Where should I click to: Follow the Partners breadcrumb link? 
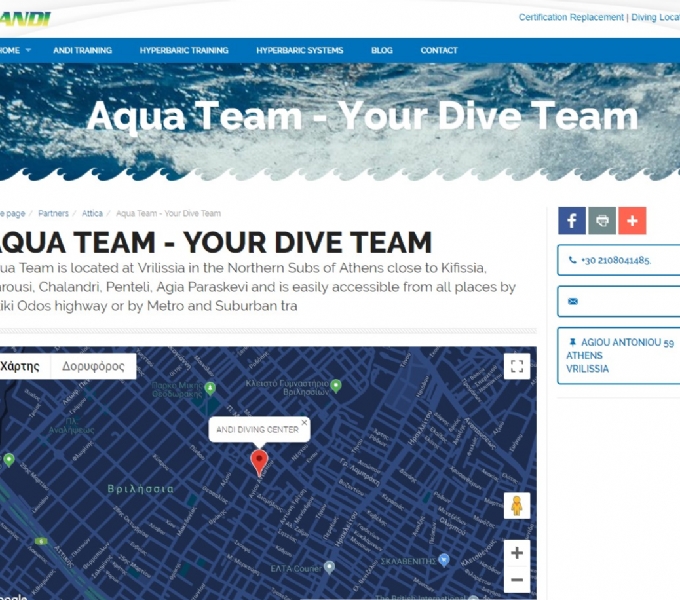(x=53, y=213)
